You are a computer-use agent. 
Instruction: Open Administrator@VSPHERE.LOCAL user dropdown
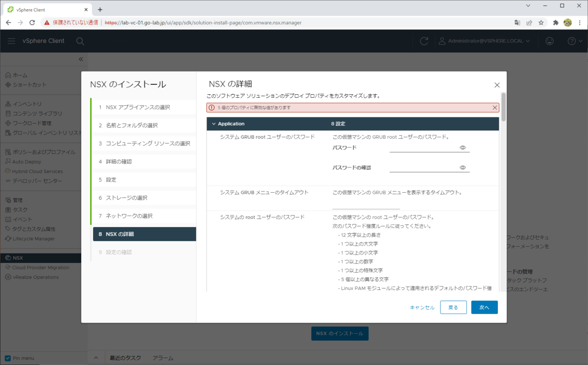tap(484, 41)
